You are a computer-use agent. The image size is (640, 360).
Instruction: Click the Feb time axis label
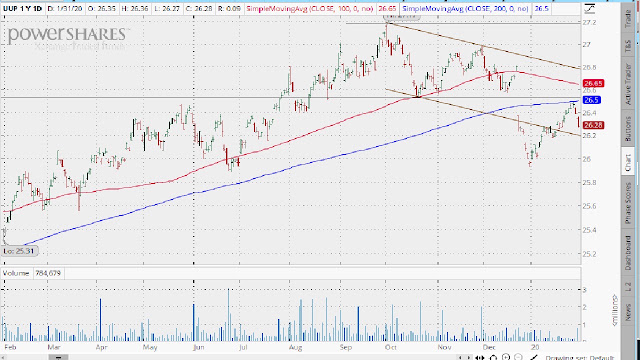10,347
